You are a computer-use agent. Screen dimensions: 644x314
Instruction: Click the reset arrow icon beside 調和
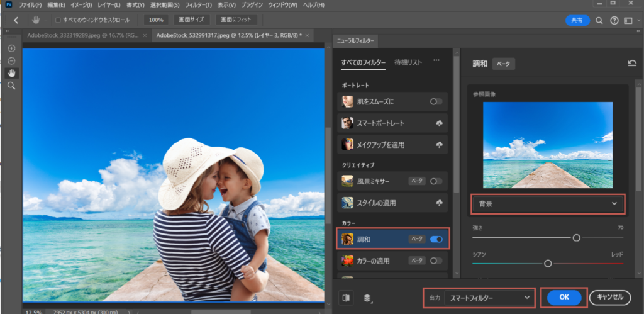pyautogui.click(x=631, y=64)
